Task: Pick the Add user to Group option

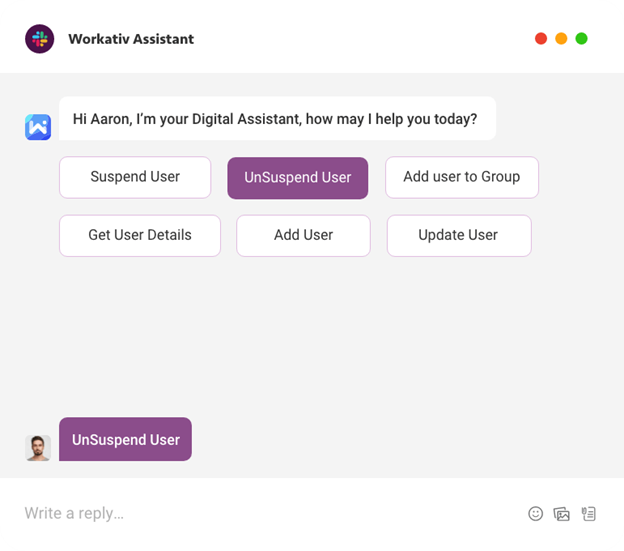Action: (461, 177)
